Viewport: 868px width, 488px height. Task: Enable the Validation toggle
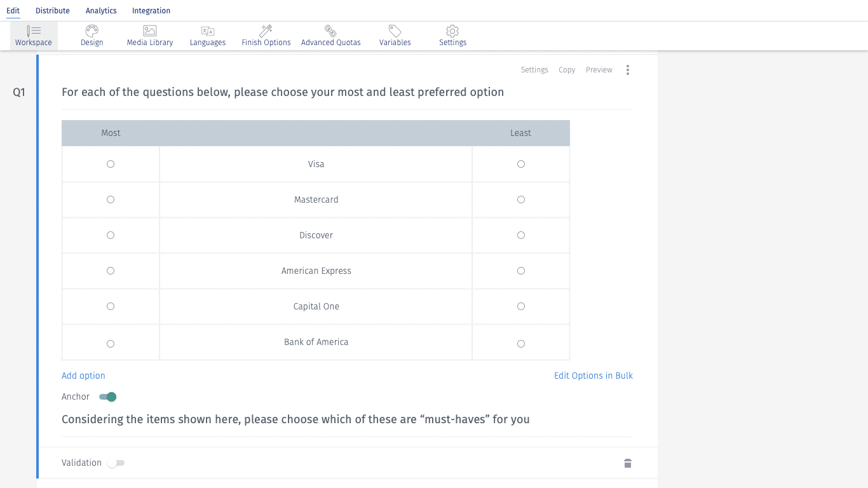116,463
